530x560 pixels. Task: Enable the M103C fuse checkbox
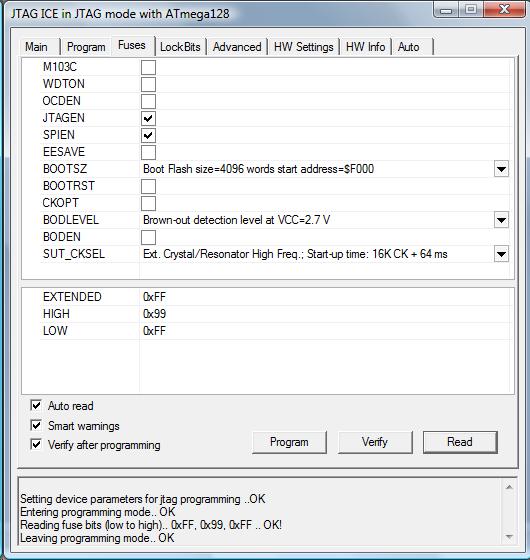(148, 67)
